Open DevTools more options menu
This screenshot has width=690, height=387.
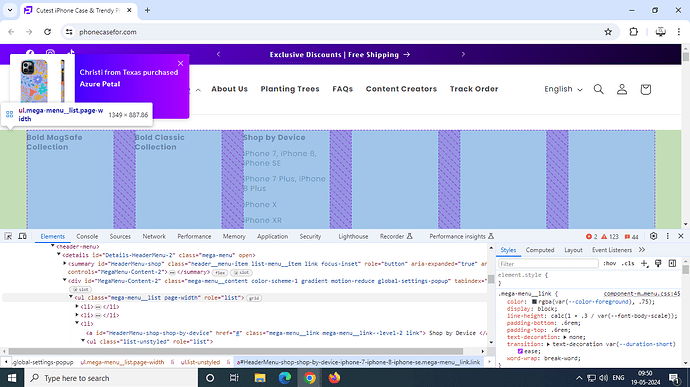coord(668,236)
